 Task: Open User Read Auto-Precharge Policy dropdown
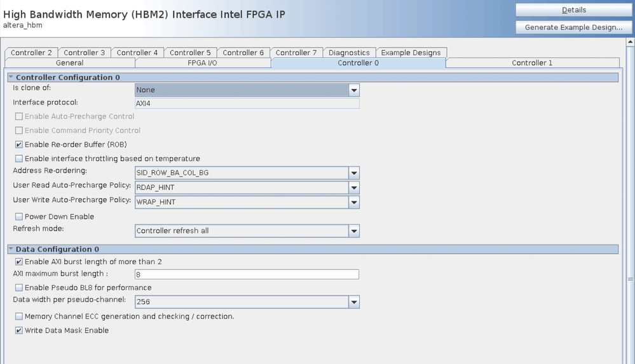pos(247,187)
